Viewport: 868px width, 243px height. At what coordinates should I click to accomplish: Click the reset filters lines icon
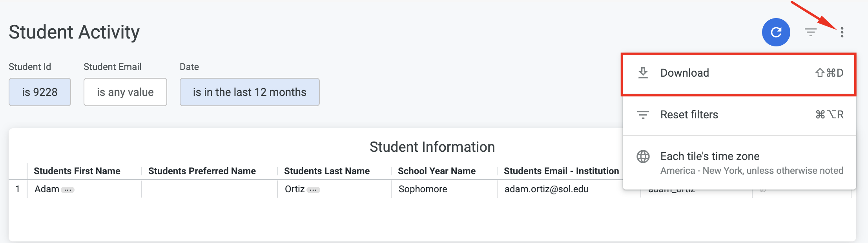pyautogui.click(x=643, y=115)
